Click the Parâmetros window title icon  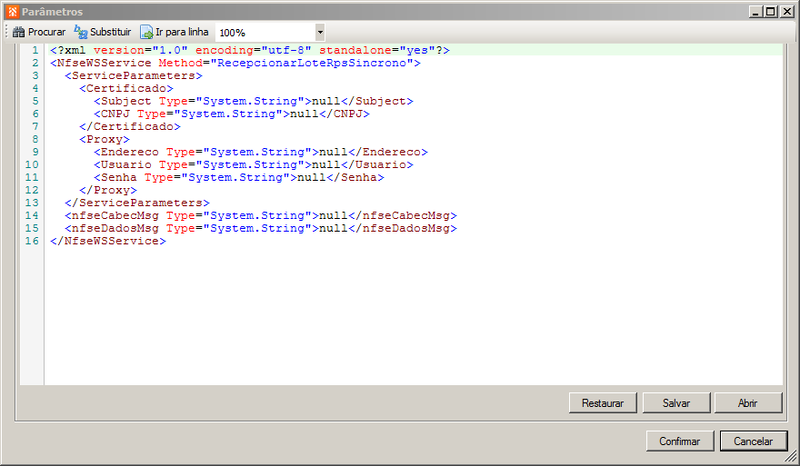pos(13,11)
